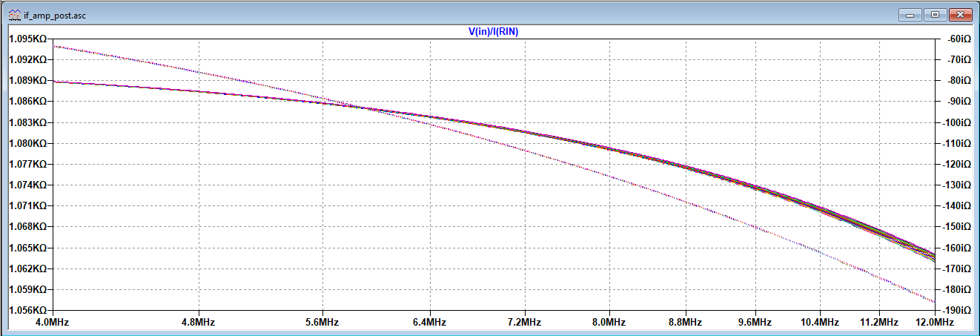Click the 1.059KΩ left axis label
The height and width of the screenshot is (336, 980).
[x=27, y=289]
